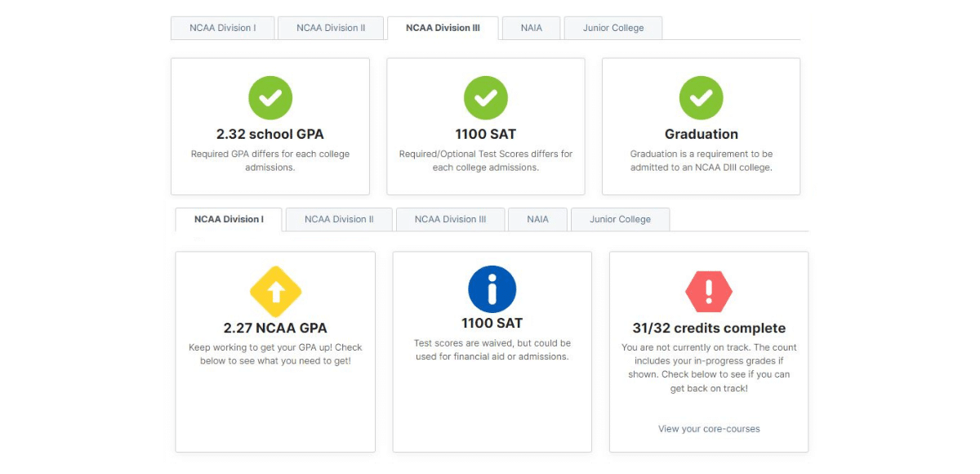Click the 2.32 school GPA card
Screen dimensions: 980x474
click(270, 126)
